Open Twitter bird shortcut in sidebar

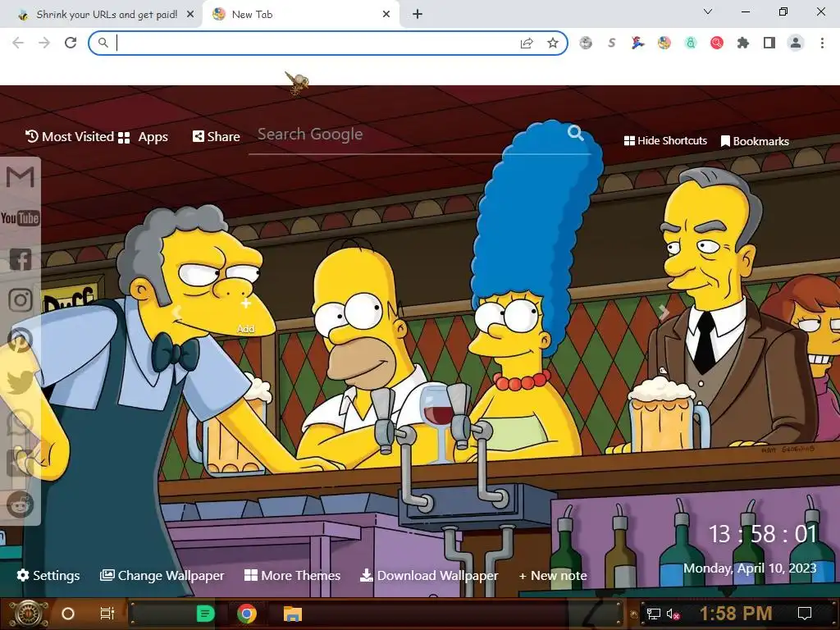pyautogui.click(x=21, y=382)
